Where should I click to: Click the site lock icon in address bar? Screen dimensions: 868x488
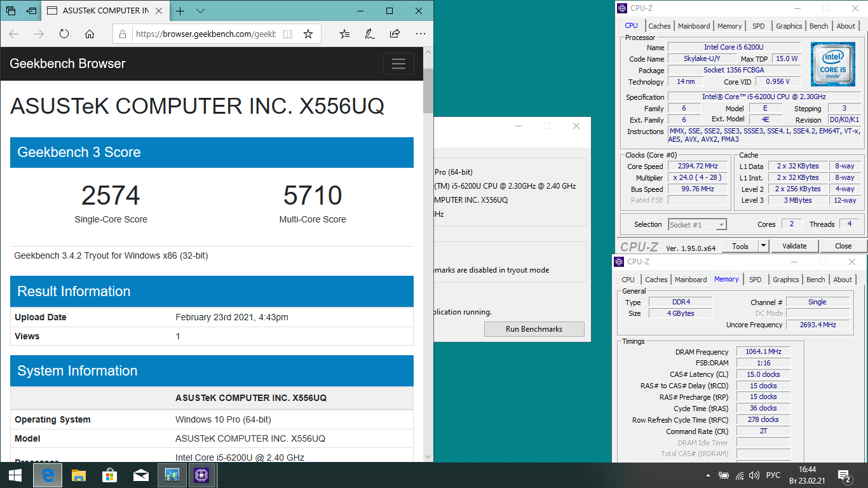123,34
